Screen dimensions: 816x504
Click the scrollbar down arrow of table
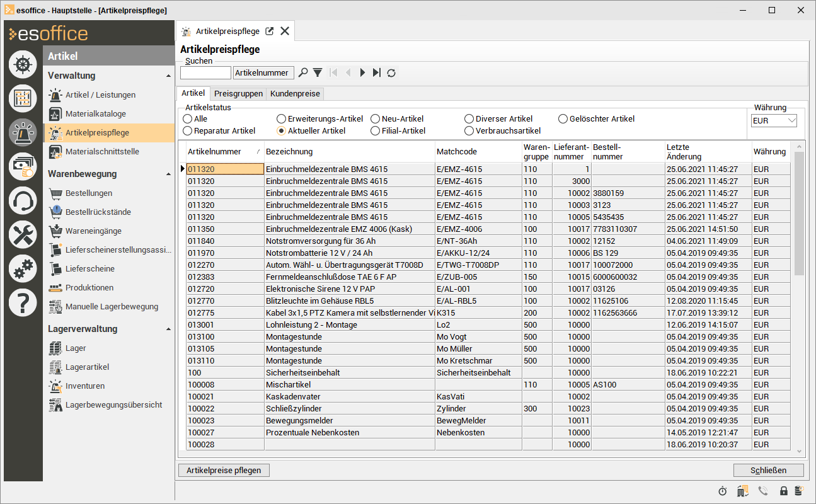point(799,451)
